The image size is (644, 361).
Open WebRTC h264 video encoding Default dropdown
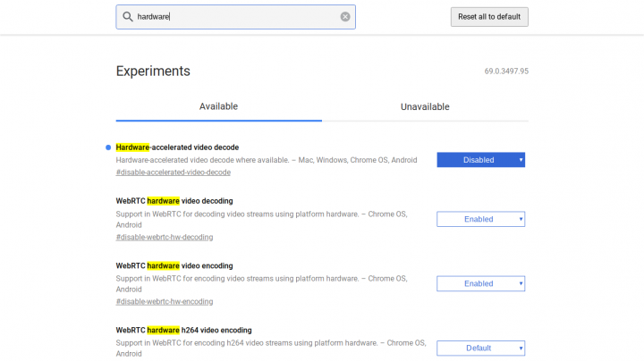(481, 348)
